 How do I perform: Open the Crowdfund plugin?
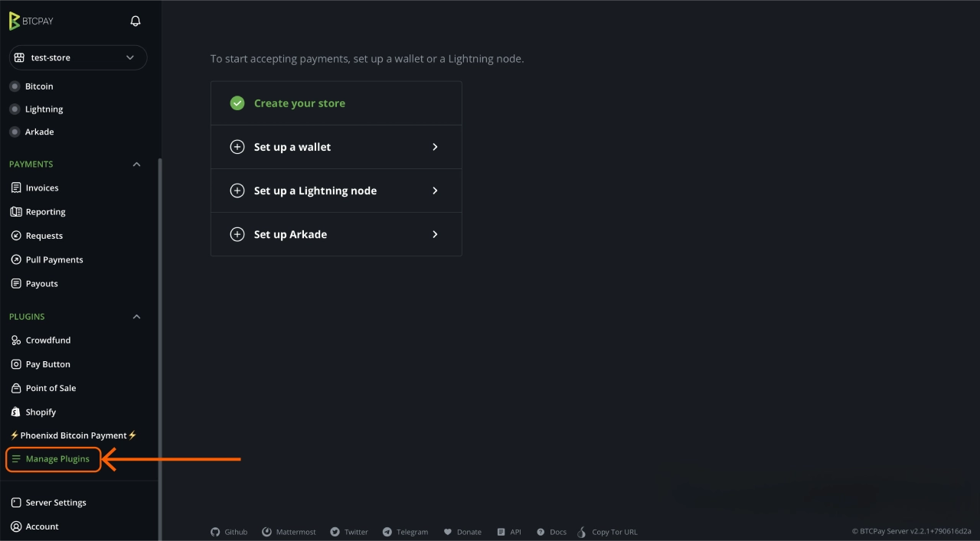tap(46, 340)
